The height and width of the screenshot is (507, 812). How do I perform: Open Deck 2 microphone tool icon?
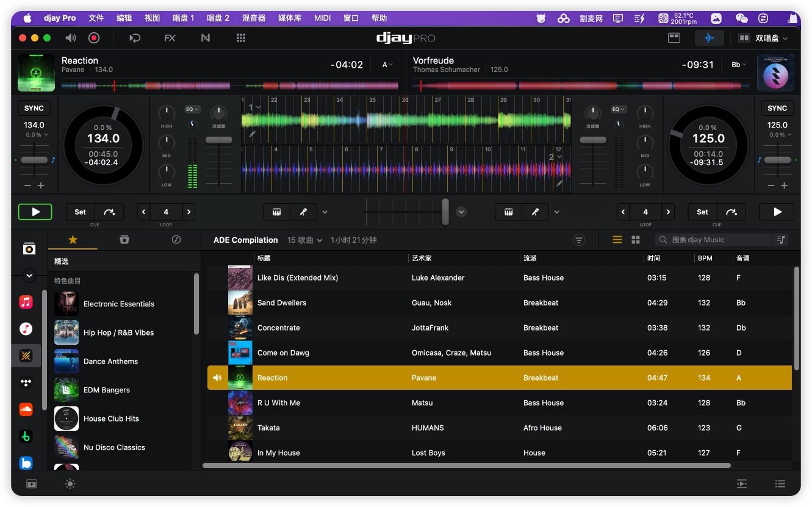click(535, 212)
